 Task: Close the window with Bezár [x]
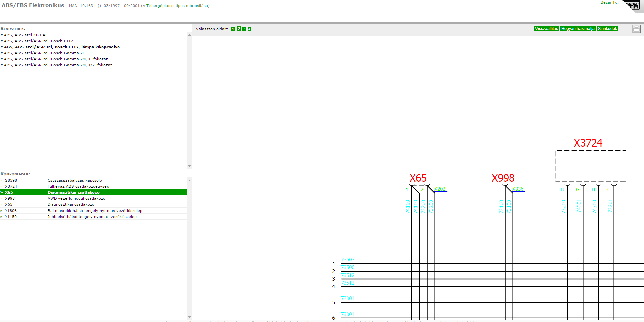pyautogui.click(x=609, y=2)
